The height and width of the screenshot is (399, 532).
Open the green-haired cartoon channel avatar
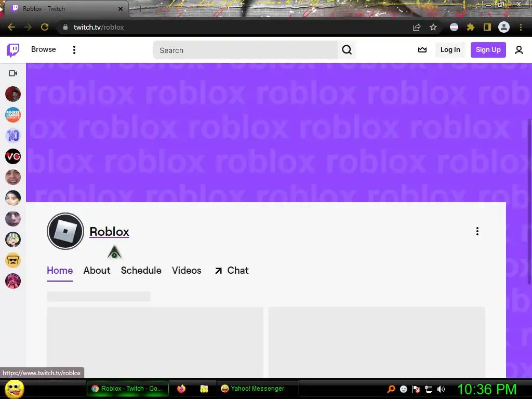pyautogui.click(x=13, y=240)
